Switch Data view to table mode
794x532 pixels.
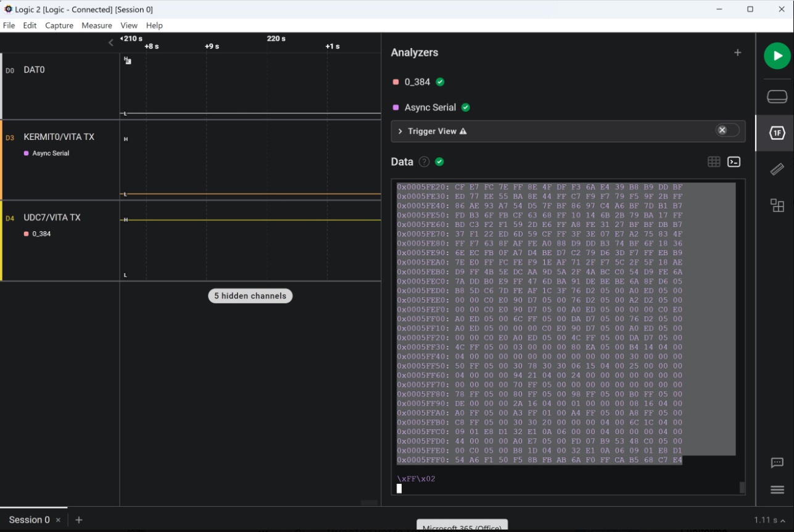tap(714, 162)
